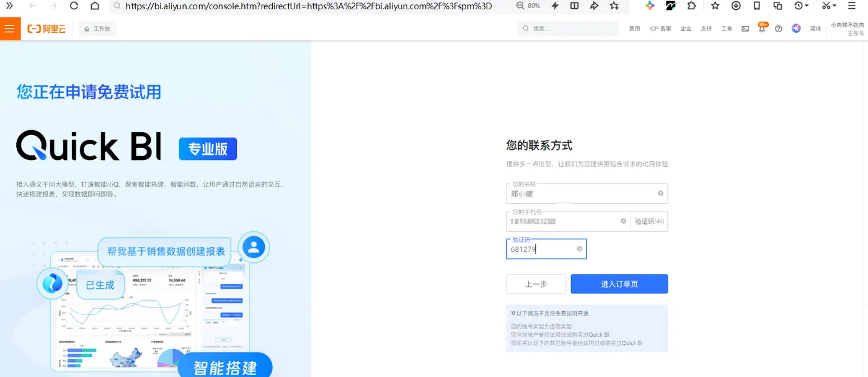Click the overlapping windows icon

click(x=777, y=6)
